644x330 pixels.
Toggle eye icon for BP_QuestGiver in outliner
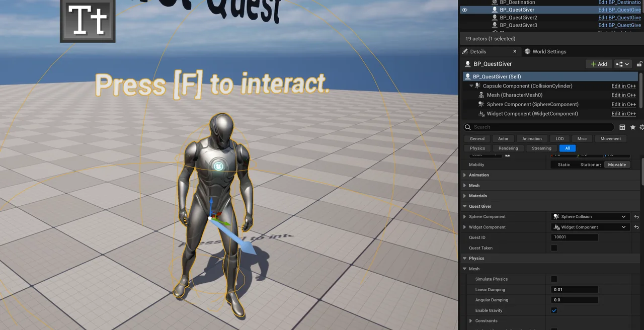[x=464, y=10]
